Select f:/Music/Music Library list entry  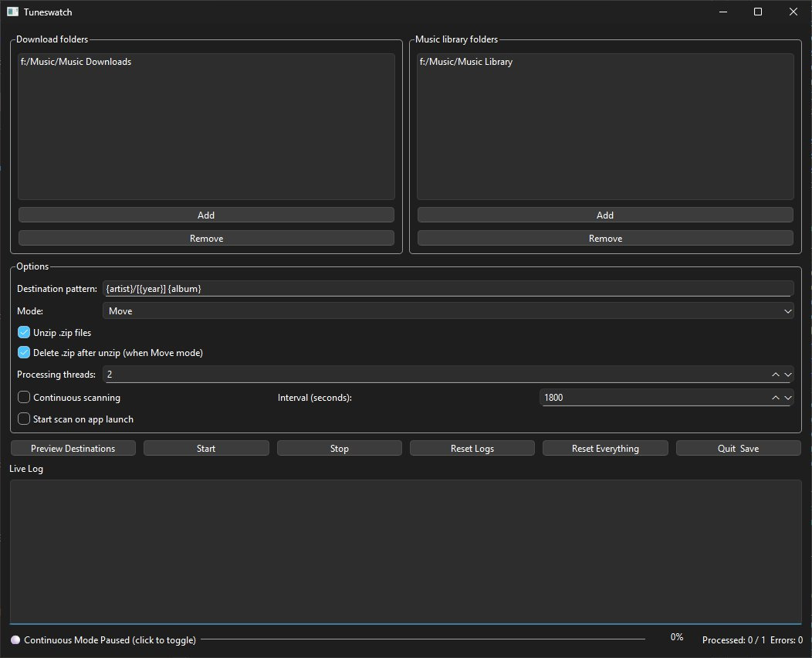[x=466, y=62]
